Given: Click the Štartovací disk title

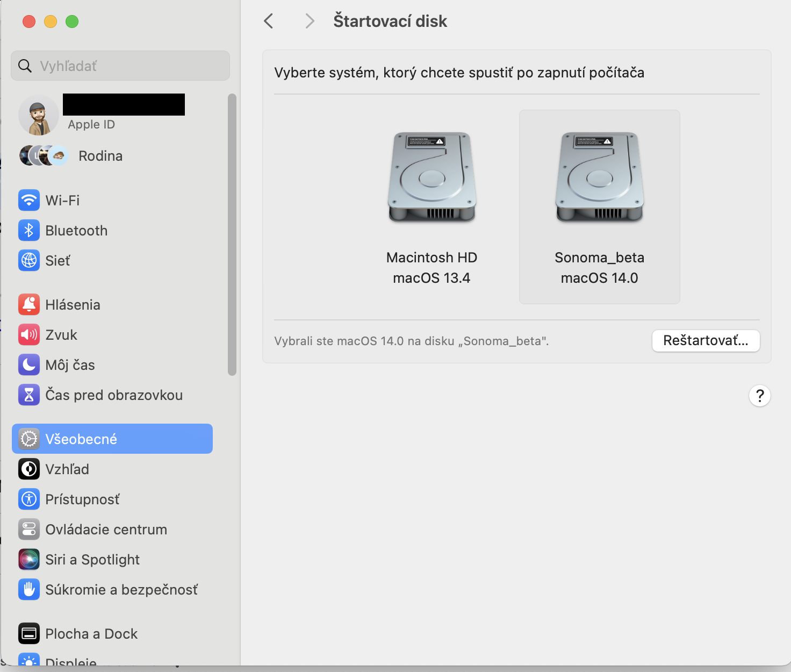Looking at the screenshot, I should coord(390,21).
